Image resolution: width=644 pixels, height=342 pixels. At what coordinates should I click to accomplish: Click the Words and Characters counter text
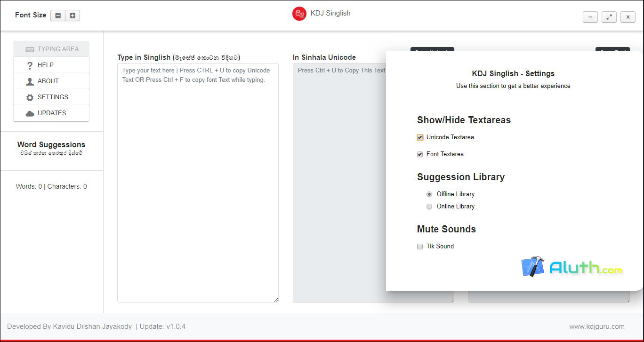(x=51, y=186)
